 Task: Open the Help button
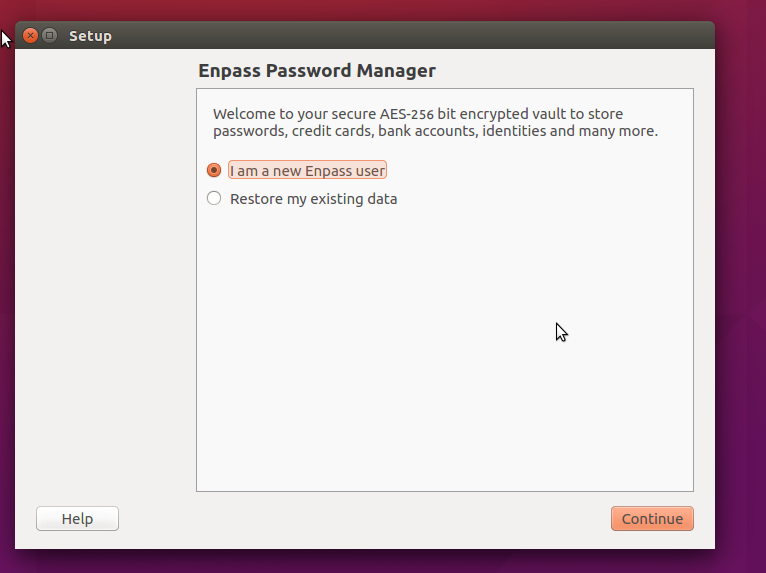coord(77,518)
